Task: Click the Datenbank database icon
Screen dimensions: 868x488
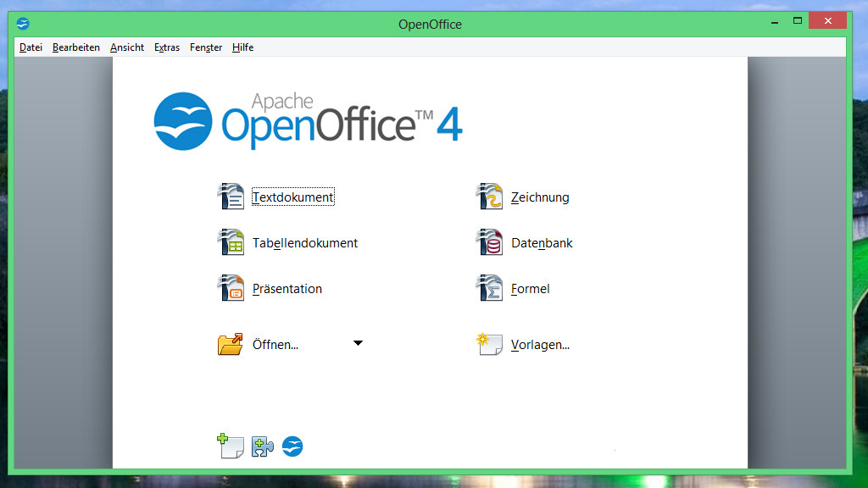Action: coord(489,242)
